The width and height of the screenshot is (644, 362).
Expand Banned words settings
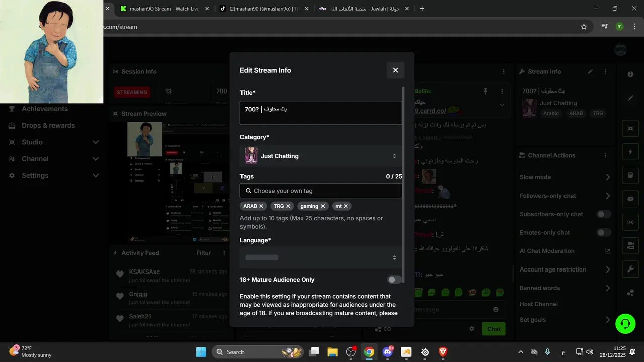tap(608, 288)
